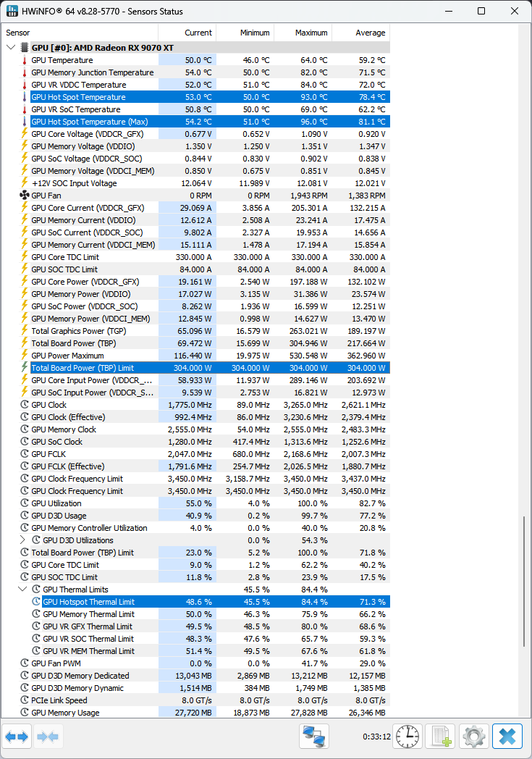532x759 pixels.
Task: Click the vertical scrollbar thumb
Action: coord(524,582)
